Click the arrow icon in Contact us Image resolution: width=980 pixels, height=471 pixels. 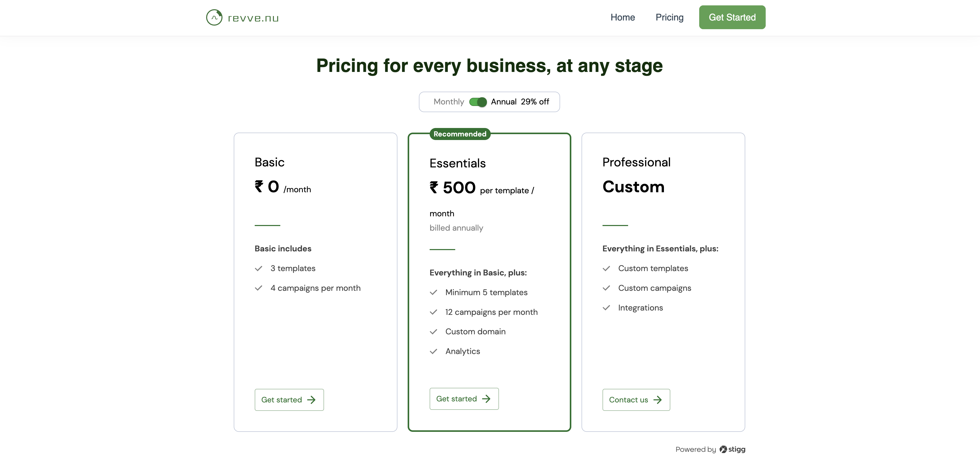[658, 400]
